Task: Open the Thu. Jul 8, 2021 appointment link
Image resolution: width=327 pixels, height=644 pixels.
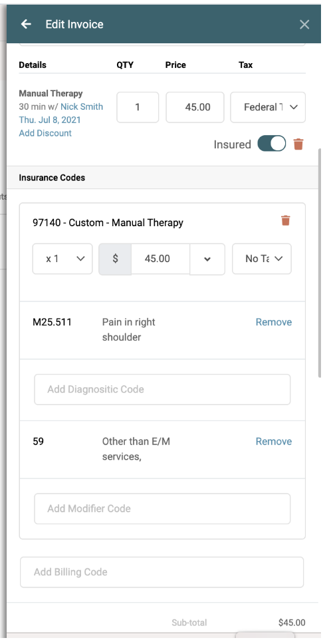Action: [x=50, y=120]
